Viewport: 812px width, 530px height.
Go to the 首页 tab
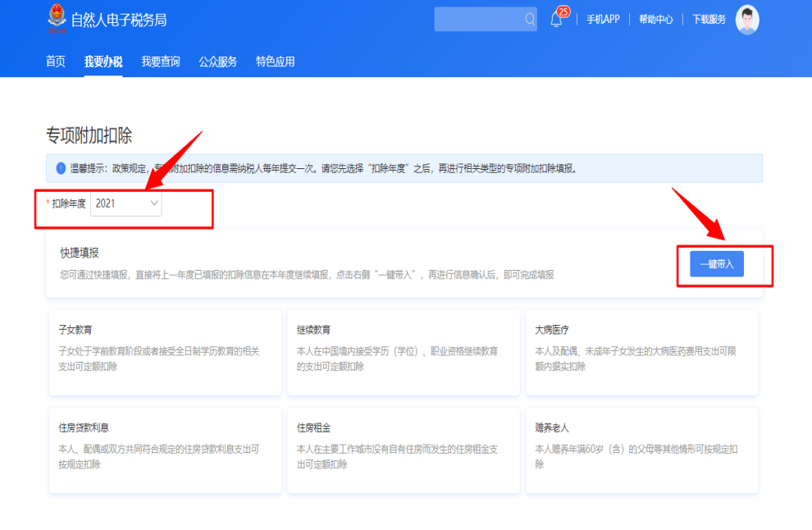56,62
